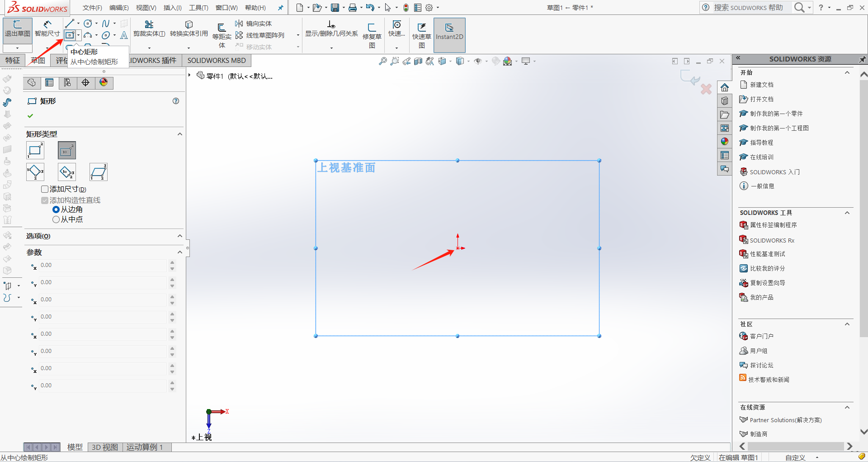This screenshot has height=462, width=868.
Task: Collapse the 矩形类型 section
Action: click(179, 134)
